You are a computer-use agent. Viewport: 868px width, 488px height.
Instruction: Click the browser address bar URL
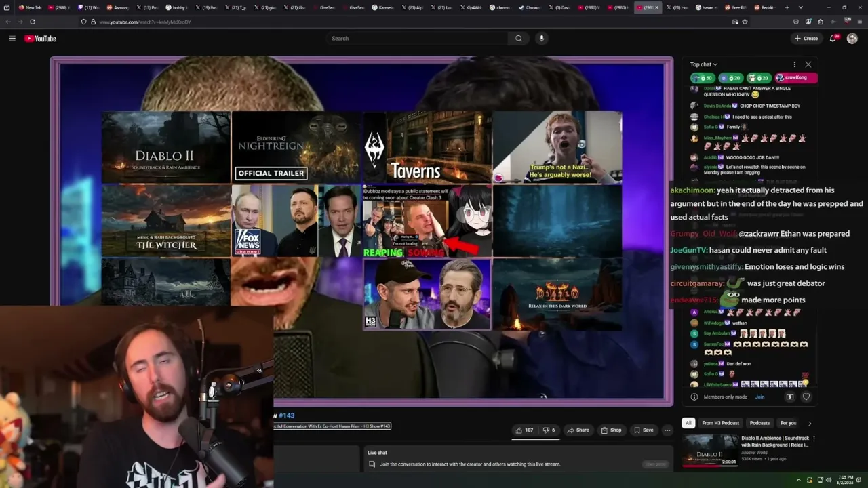coord(144,22)
